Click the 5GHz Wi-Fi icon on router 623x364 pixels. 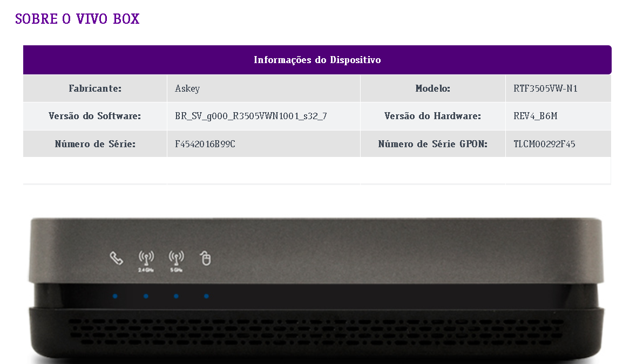[177, 261]
